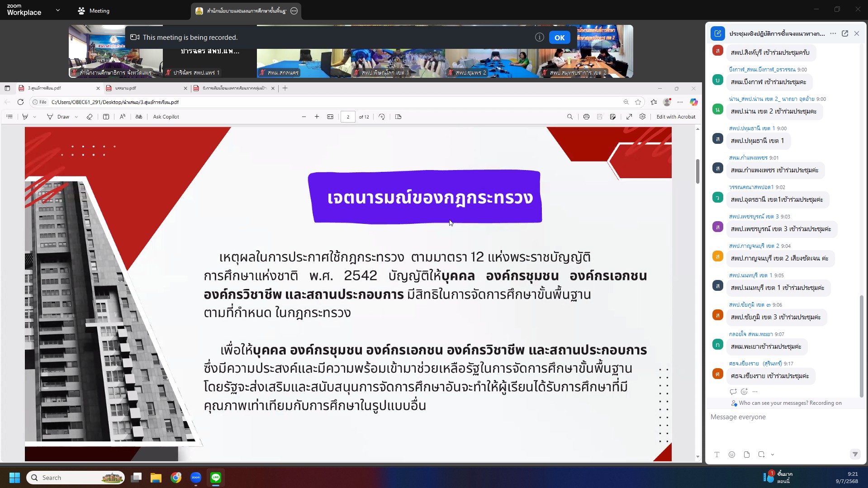Open PDF search with magnifier icon
868x488 pixels.
coord(570,117)
